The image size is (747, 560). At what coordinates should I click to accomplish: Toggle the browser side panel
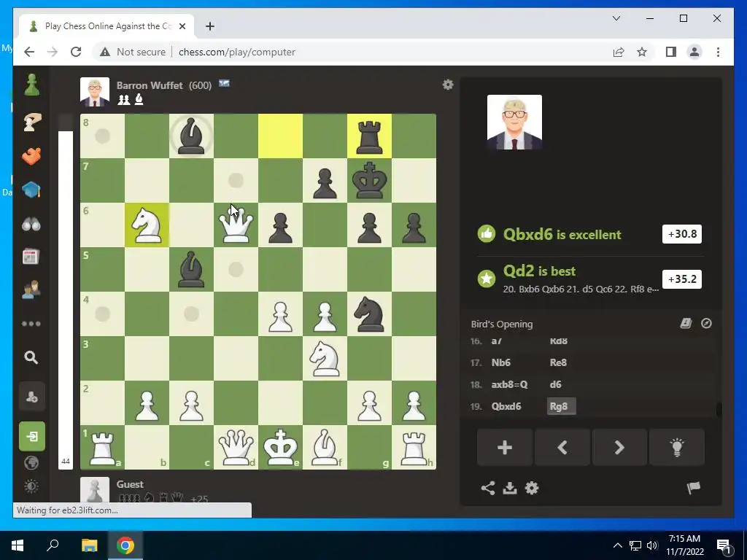671,52
